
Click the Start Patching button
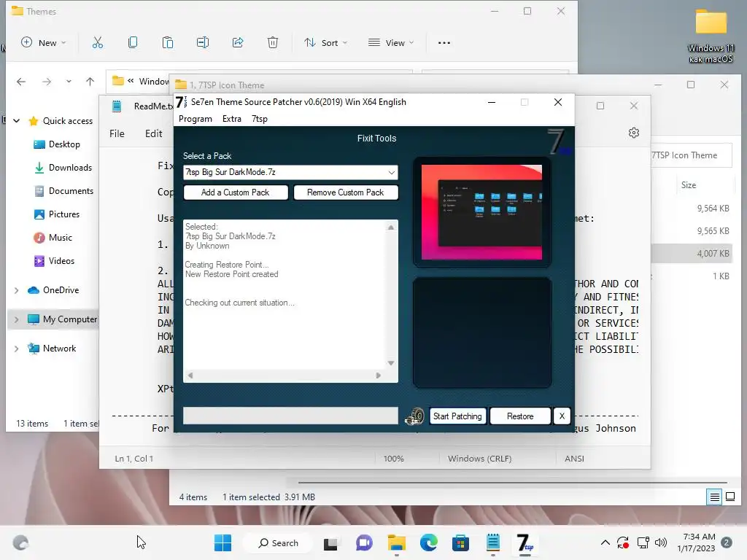(457, 416)
